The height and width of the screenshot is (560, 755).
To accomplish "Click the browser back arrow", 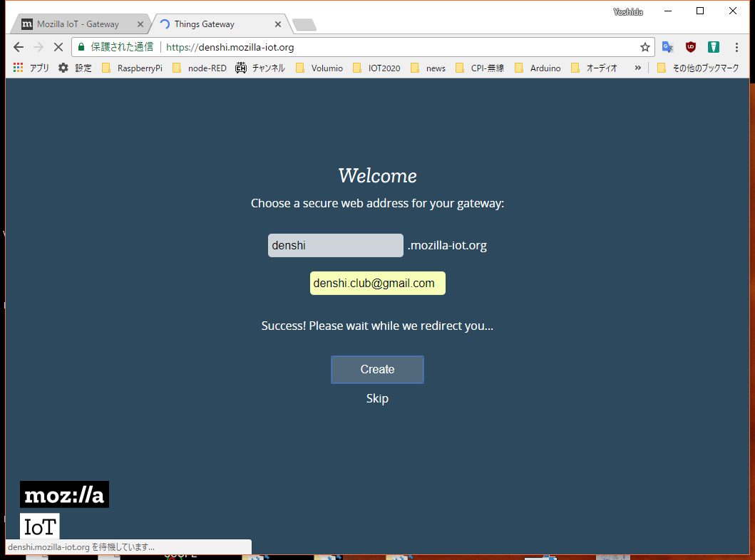I will pyautogui.click(x=19, y=47).
